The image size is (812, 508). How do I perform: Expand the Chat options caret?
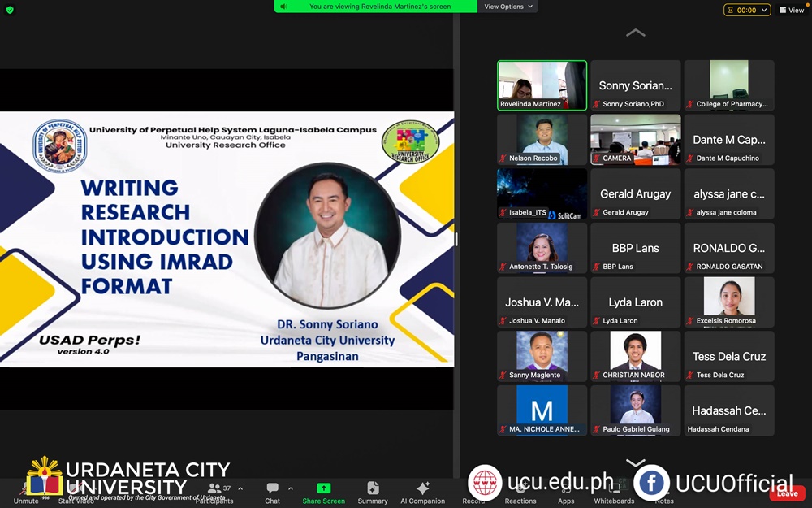tap(291, 488)
